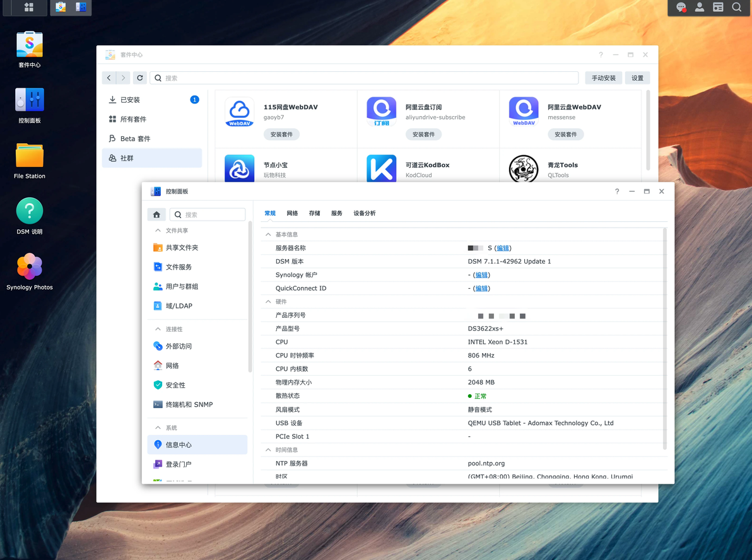This screenshot has width=752, height=560.
Task: Open the user account options icon
Action: coord(700,7)
